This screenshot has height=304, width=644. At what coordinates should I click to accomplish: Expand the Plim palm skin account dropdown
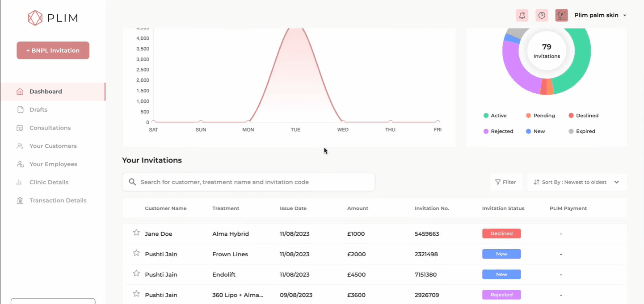tap(624, 15)
